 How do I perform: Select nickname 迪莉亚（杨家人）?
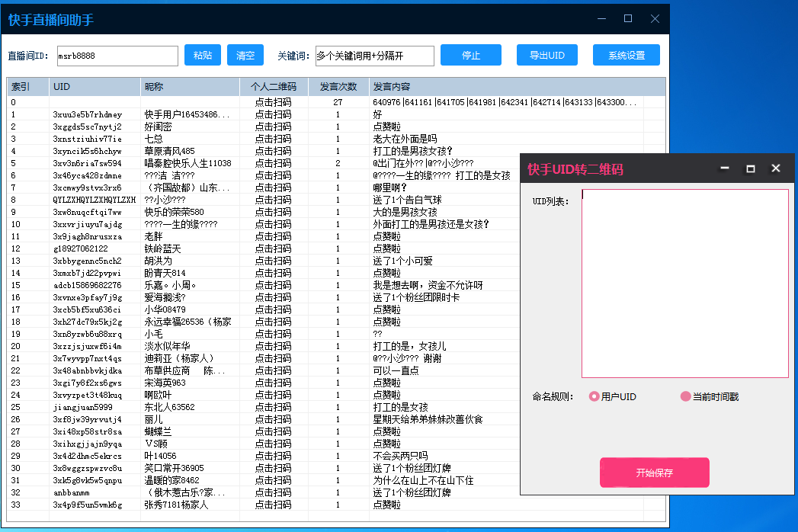point(179,359)
